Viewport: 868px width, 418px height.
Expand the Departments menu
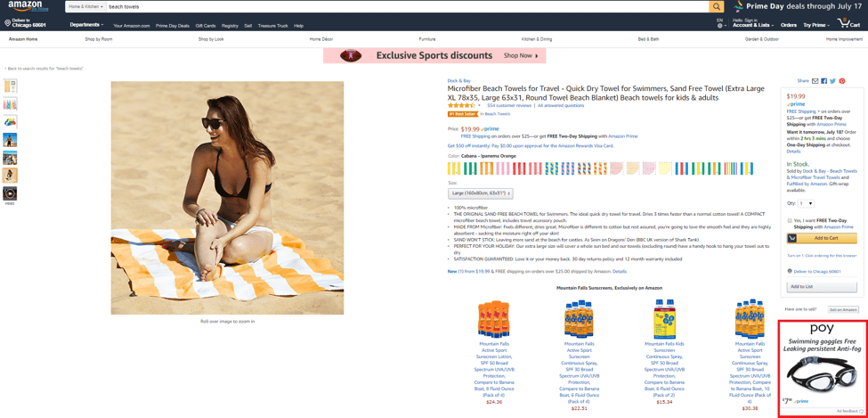tap(85, 25)
